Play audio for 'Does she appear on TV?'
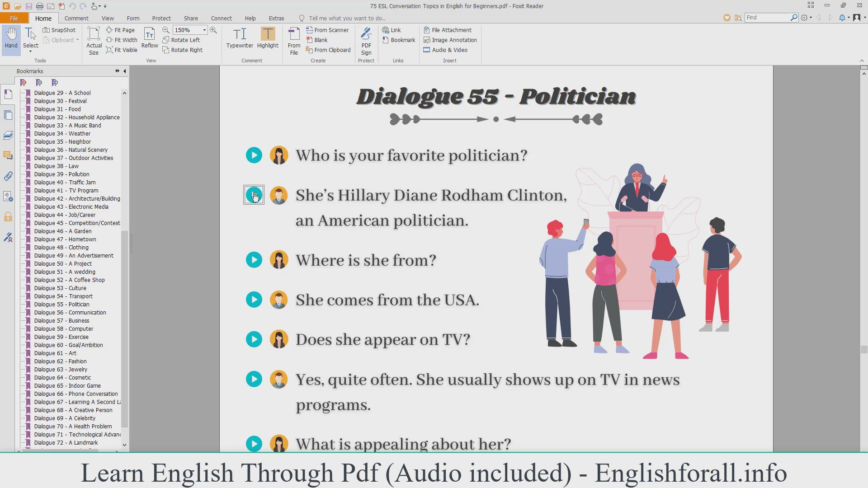Image resolution: width=868 pixels, height=488 pixels. [x=254, y=339]
